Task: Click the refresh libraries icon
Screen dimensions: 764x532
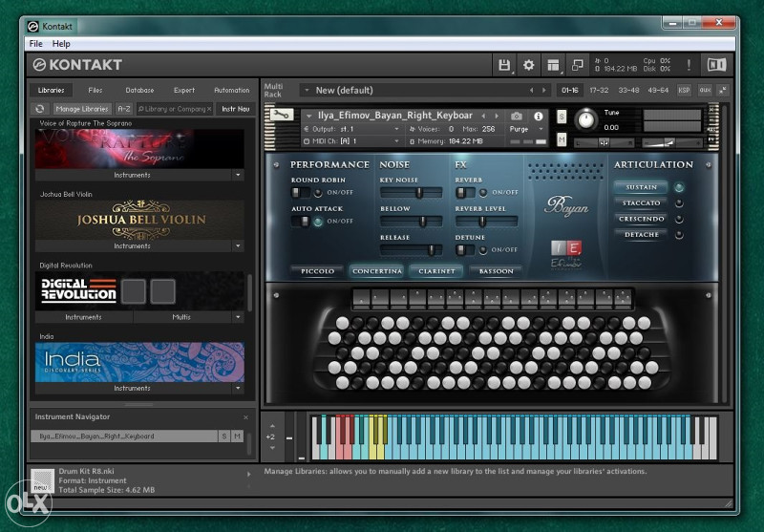Action: 40,109
